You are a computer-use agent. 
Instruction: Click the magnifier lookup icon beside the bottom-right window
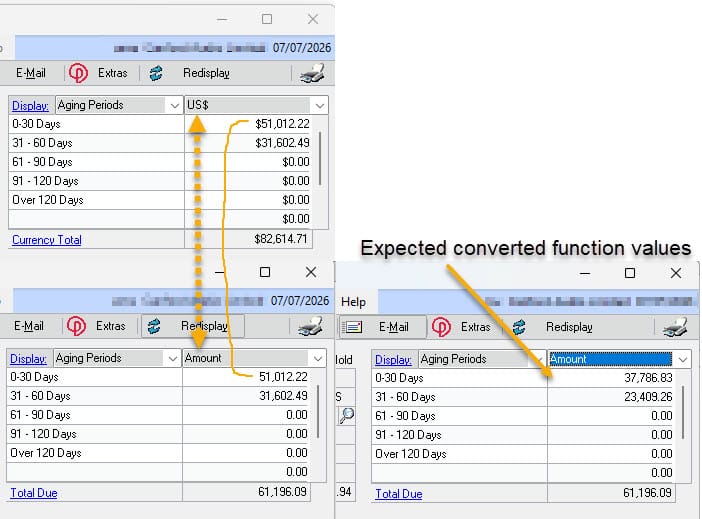(x=347, y=415)
